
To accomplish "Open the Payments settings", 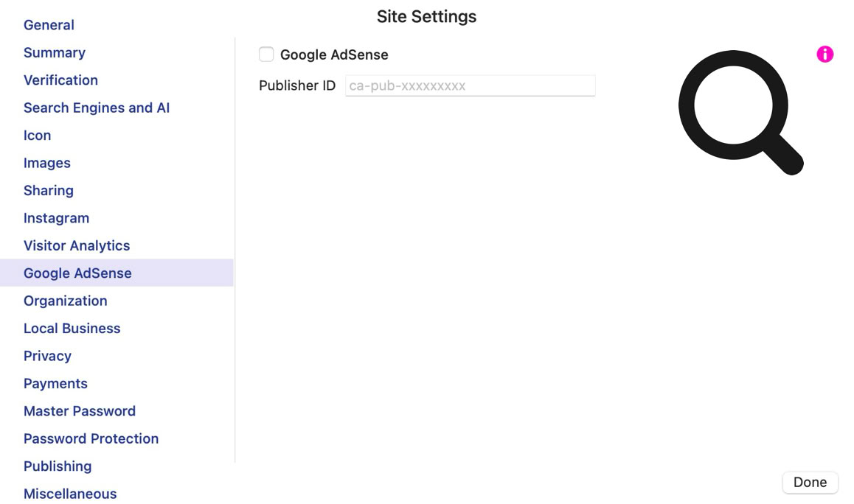I will [55, 383].
